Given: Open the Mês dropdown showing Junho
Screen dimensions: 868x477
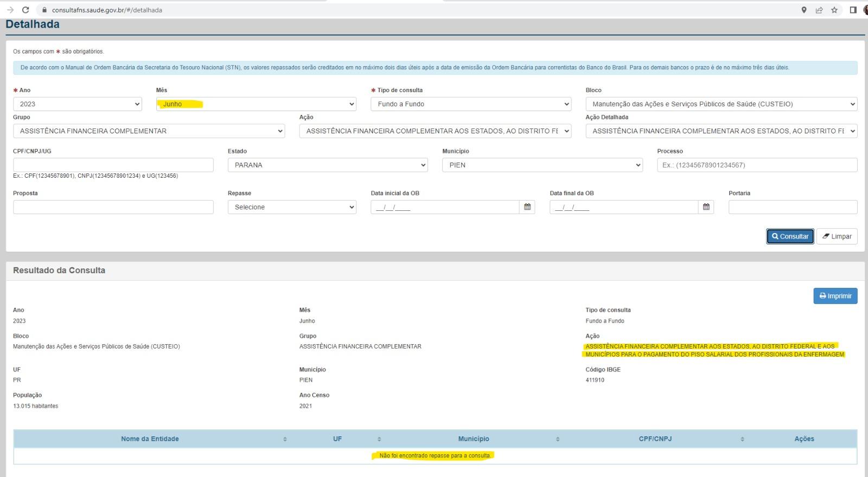Looking at the screenshot, I should [256, 104].
